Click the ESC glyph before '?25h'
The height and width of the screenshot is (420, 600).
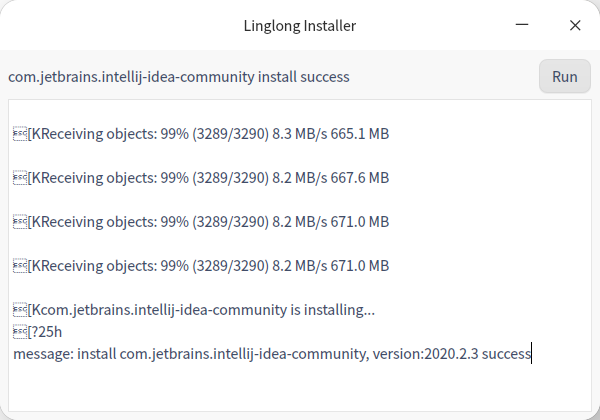click(19, 332)
